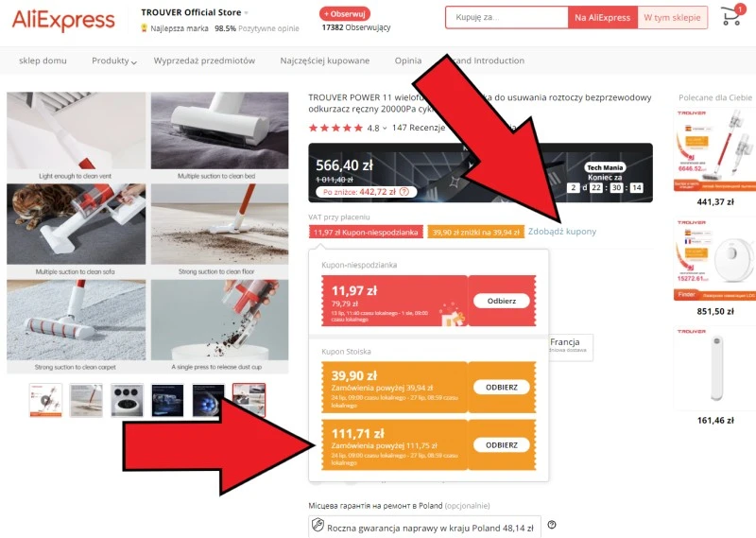Expand the TROUVER Official Store dropdown
Image resolution: width=756 pixels, height=538 pixels.
[247, 13]
